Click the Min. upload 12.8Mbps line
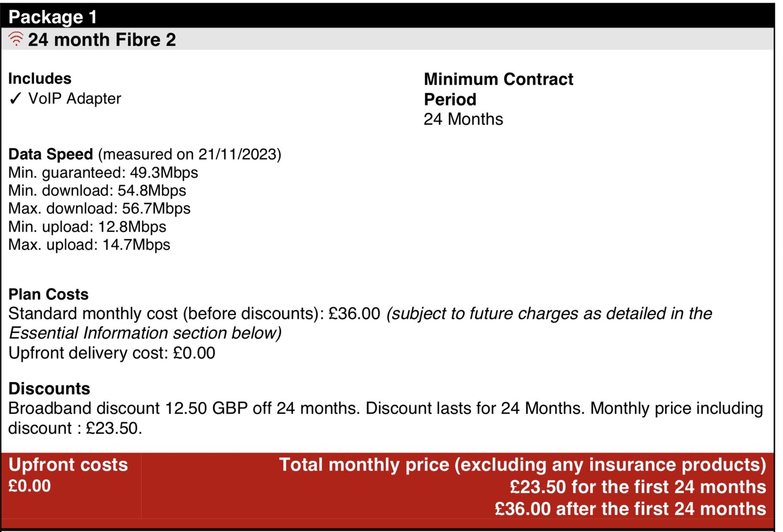Viewport: 783px width, 532px height. point(87,227)
